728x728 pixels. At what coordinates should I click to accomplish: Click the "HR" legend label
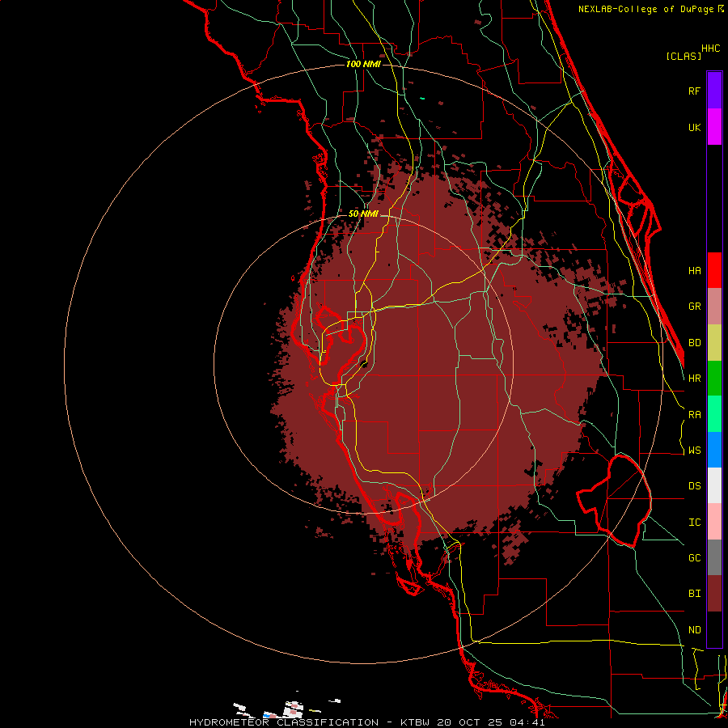[694, 379]
